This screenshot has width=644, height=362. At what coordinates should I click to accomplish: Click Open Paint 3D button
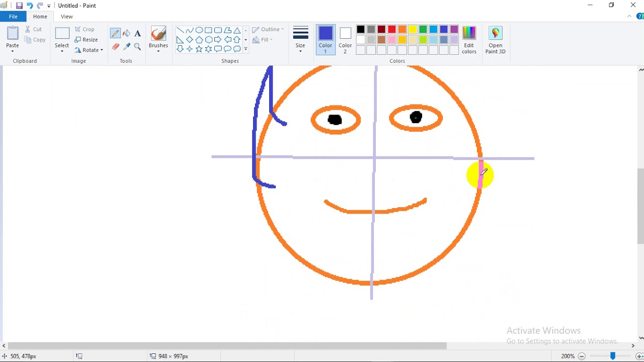(496, 40)
